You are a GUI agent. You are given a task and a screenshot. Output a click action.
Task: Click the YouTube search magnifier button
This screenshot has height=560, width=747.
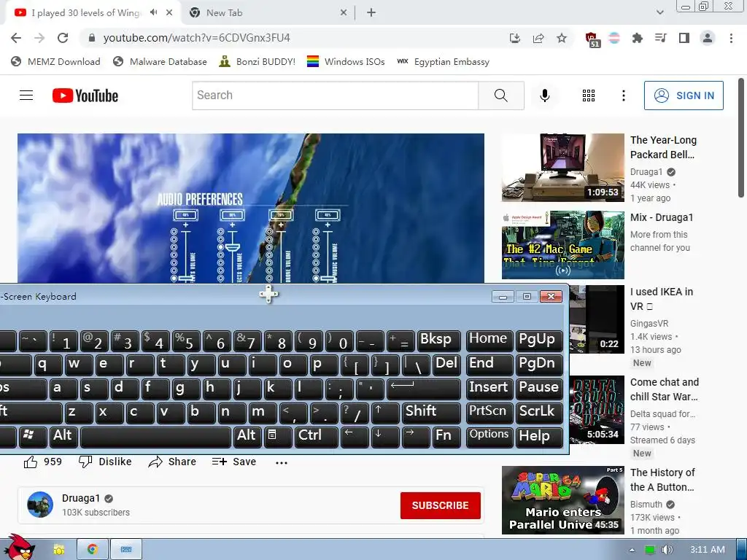pyautogui.click(x=501, y=96)
